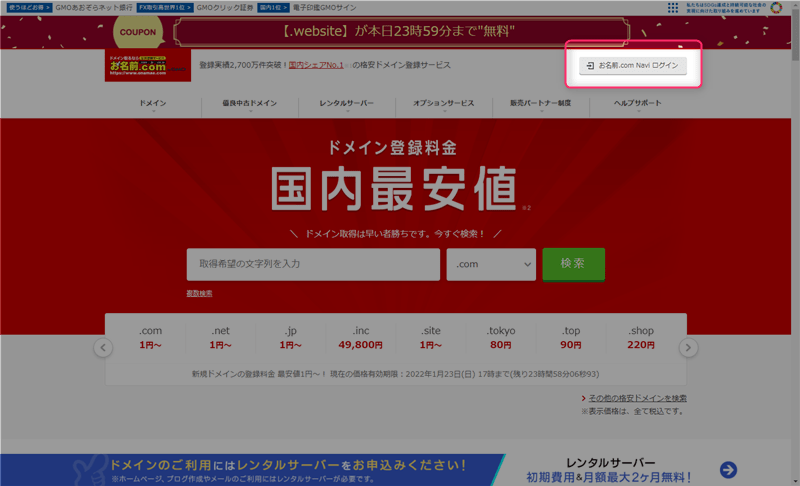
Task: Select the .net 1円〜 price item
Action: pyautogui.click(x=220, y=338)
